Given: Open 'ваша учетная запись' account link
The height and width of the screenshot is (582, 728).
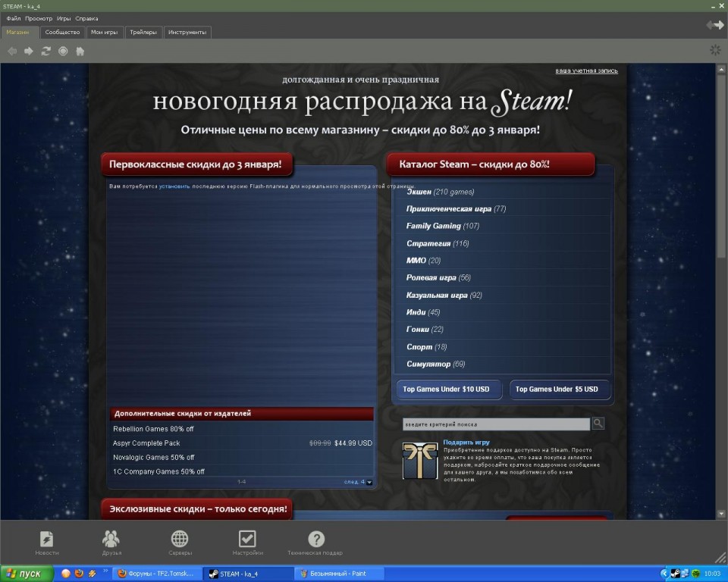Looking at the screenshot, I should 586,71.
